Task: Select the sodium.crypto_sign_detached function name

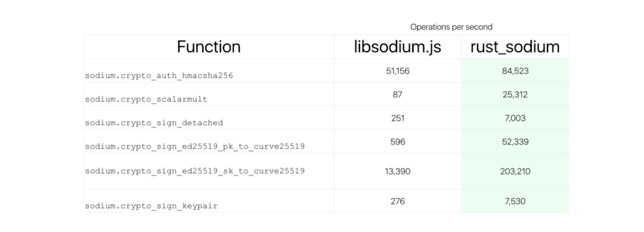Action: (154, 123)
